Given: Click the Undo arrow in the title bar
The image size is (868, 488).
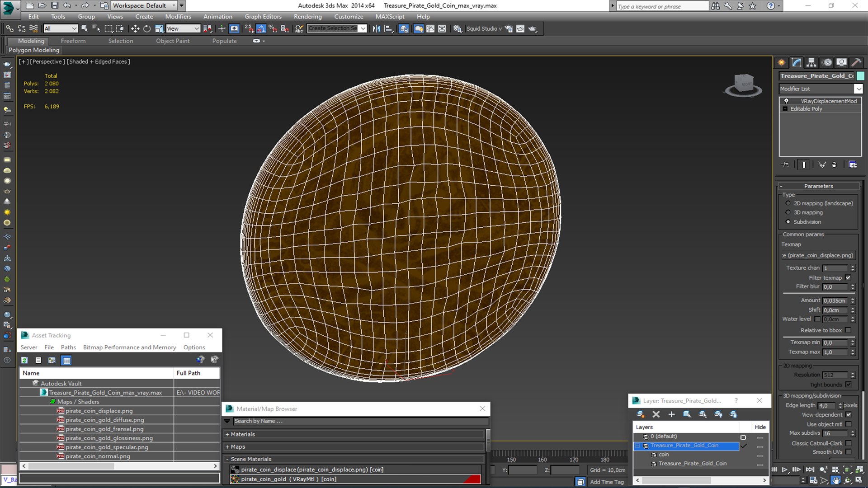Looking at the screenshot, I should (x=67, y=5).
